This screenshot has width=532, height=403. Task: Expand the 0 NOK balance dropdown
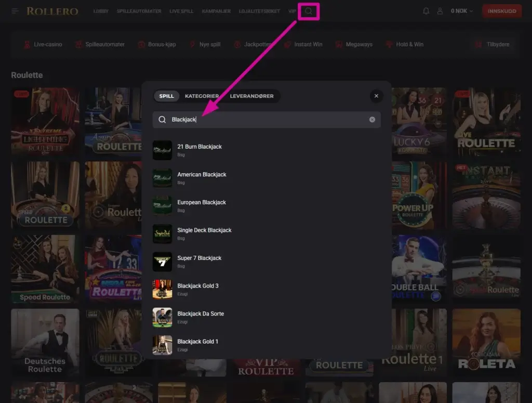coord(461,11)
